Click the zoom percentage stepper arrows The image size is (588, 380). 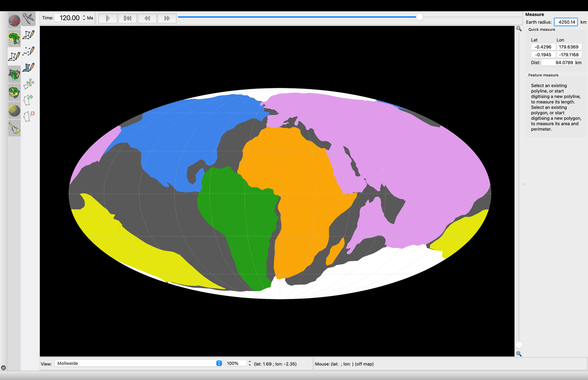click(x=250, y=363)
